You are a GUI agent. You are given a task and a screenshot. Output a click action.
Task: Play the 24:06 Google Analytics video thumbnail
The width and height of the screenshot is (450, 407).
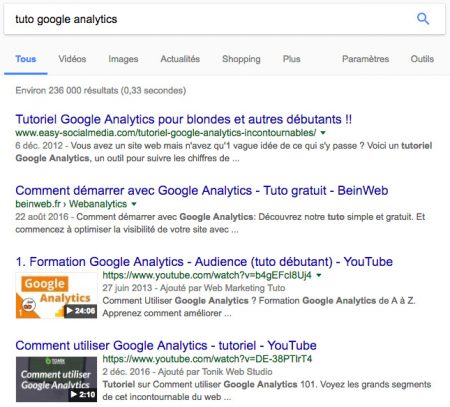(56, 295)
